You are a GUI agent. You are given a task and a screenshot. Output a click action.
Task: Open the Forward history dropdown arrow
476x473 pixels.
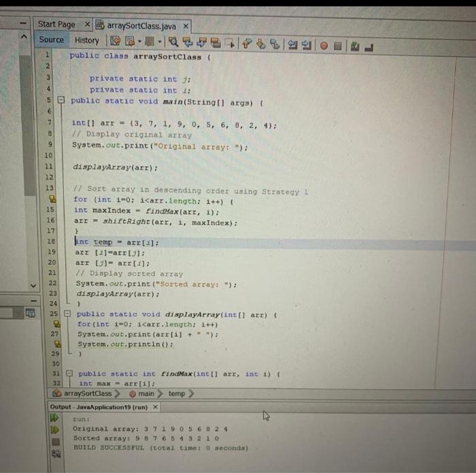(x=160, y=42)
